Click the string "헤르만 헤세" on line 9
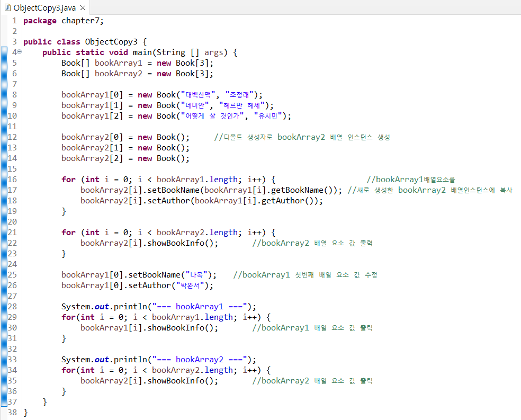This screenshot has width=521, height=420. point(246,105)
